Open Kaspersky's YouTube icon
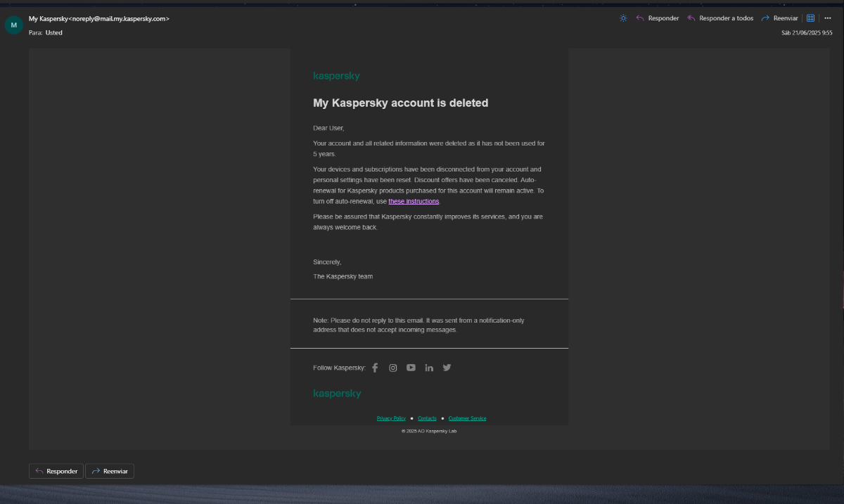The image size is (844, 504). [411, 368]
